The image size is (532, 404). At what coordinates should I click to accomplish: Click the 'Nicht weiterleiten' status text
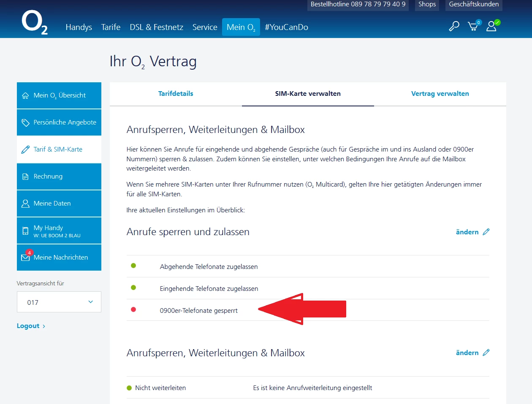160,388
